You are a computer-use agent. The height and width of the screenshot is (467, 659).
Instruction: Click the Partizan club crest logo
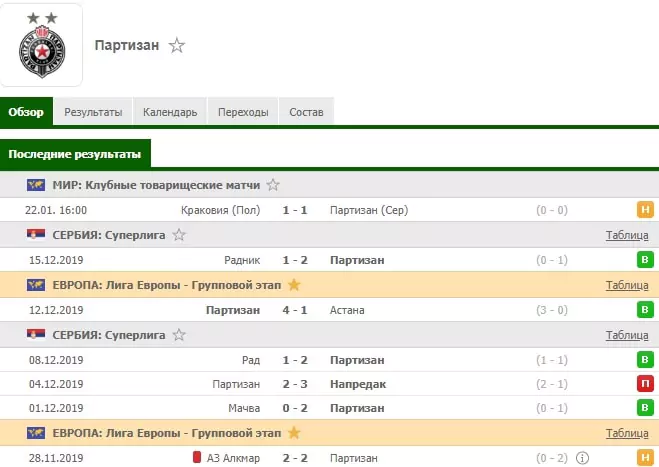(42, 45)
